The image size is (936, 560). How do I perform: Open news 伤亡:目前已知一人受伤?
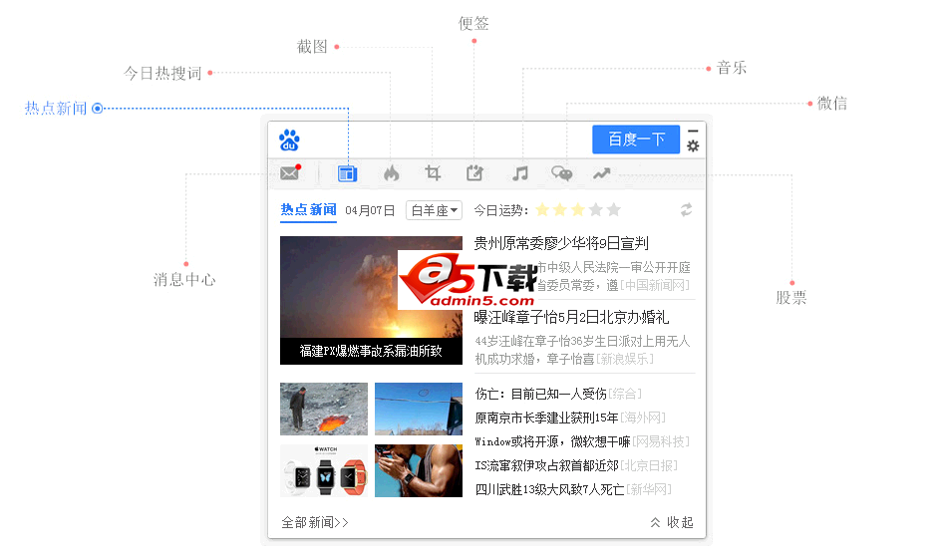click(540, 394)
